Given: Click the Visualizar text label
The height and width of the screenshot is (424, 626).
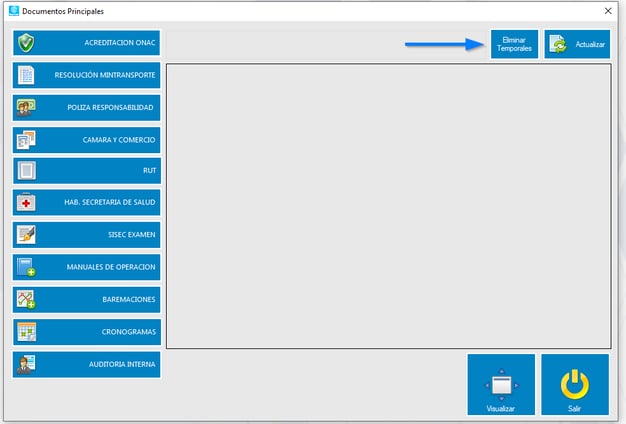Looking at the screenshot, I should pyautogui.click(x=501, y=409).
